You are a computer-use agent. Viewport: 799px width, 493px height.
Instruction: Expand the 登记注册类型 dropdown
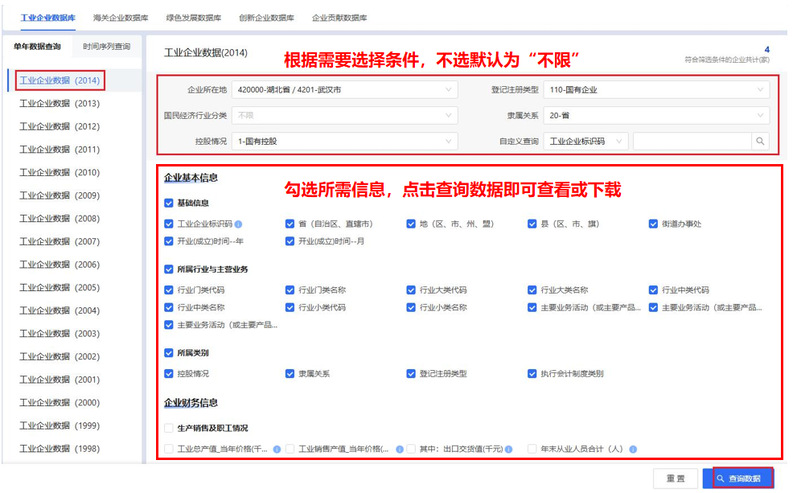point(657,90)
